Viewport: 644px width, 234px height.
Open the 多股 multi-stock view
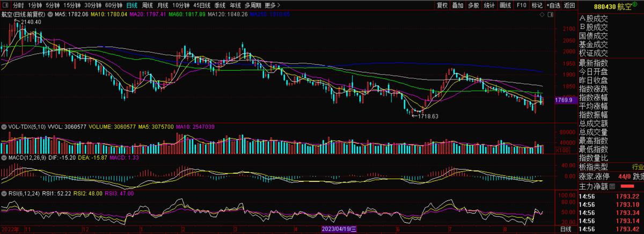(x=473, y=5)
